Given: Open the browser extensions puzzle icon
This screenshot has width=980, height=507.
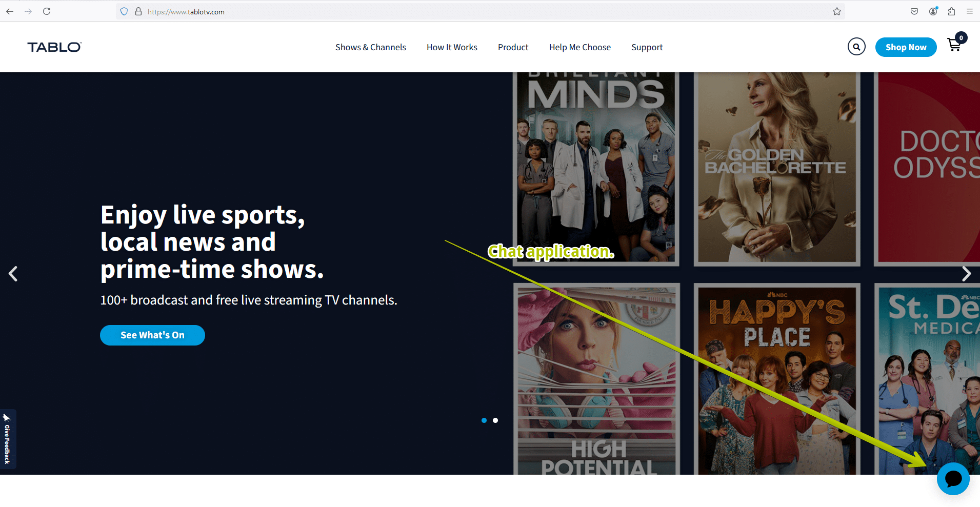Looking at the screenshot, I should click(952, 11).
